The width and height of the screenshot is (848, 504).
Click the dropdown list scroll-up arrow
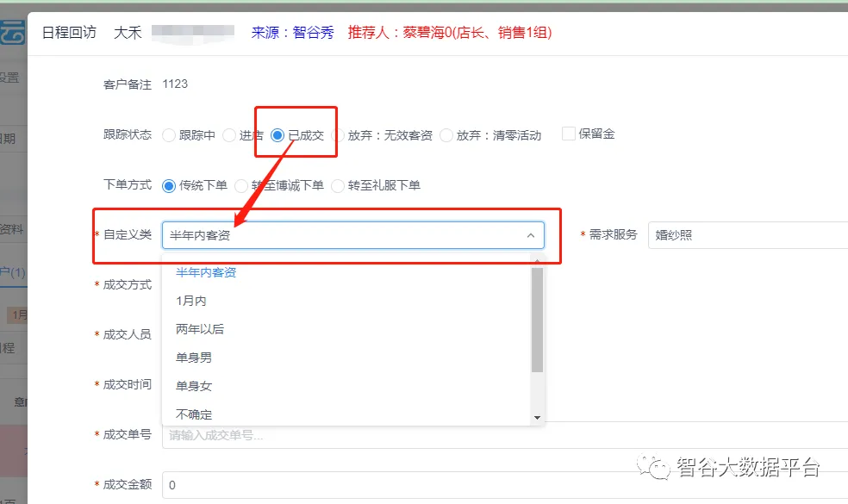(538, 261)
